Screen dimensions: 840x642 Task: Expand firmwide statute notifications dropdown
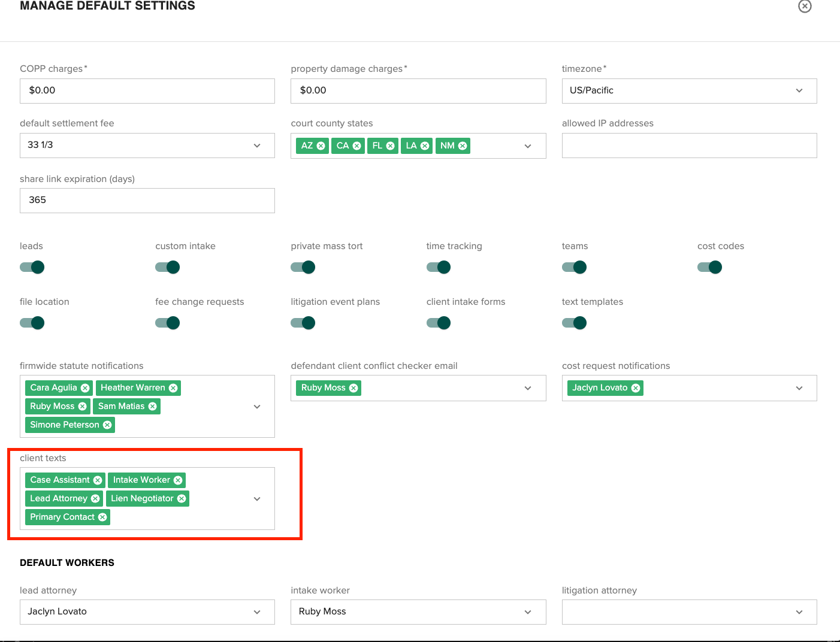tap(257, 407)
